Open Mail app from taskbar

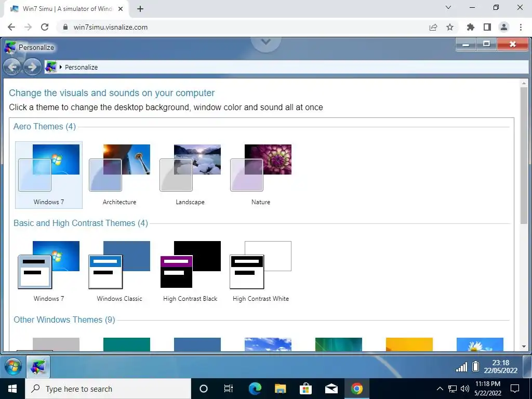coord(331,389)
